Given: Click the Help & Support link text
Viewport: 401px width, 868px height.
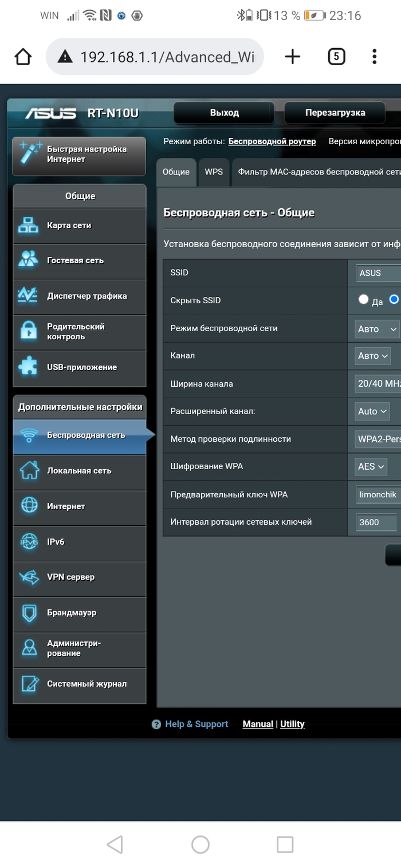Looking at the screenshot, I should (x=196, y=724).
